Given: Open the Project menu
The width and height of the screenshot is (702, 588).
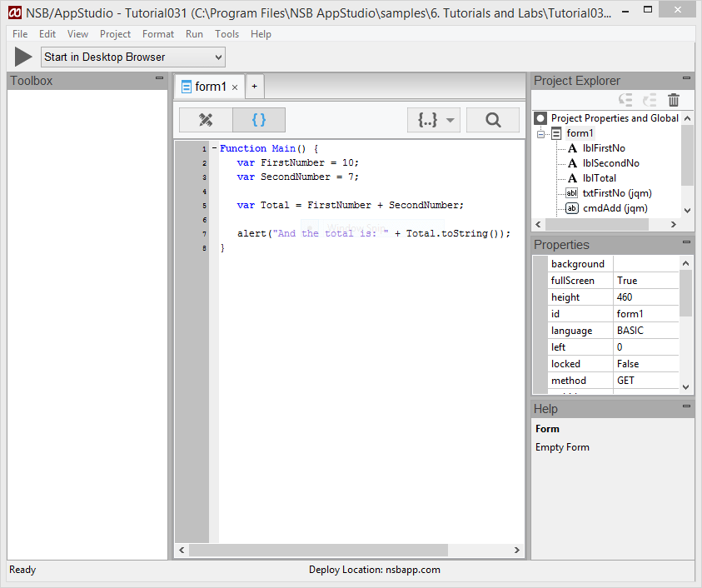Looking at the screenshot, I should [x=115, y=34].
